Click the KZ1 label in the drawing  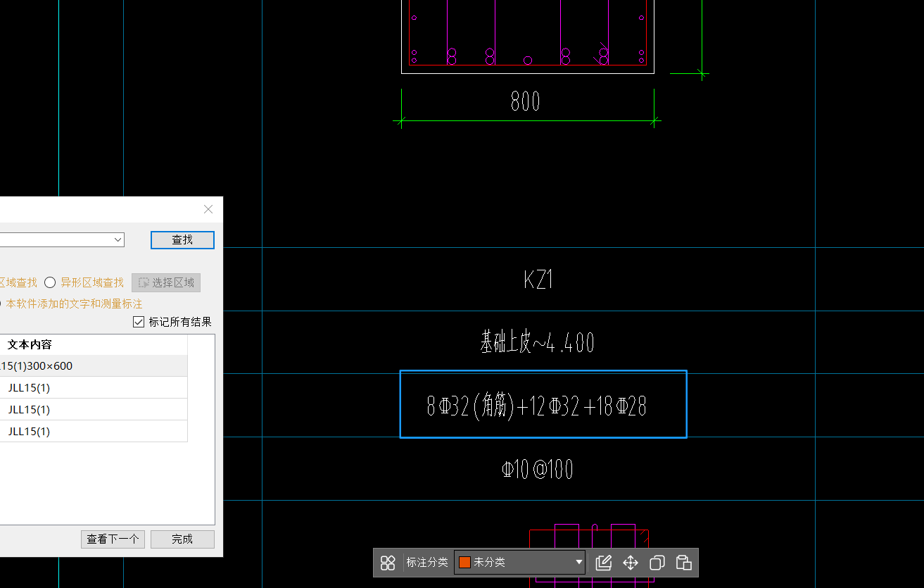(538, 280)
